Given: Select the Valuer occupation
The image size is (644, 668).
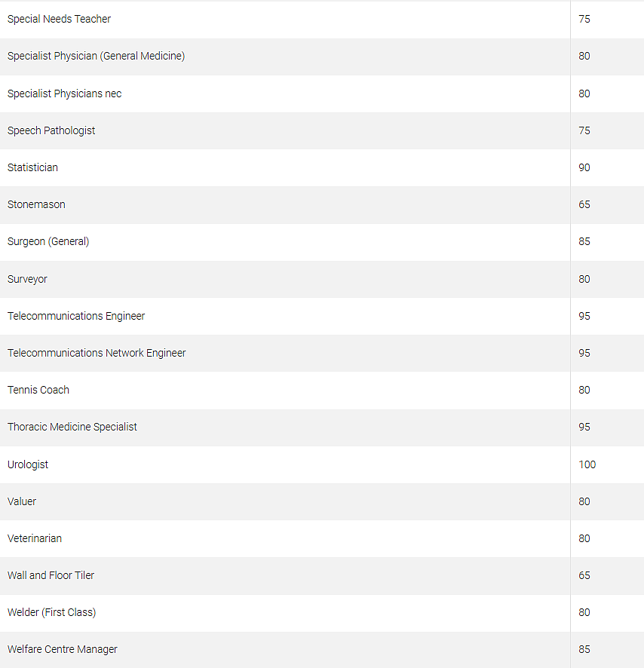Looking at the screenshot, I should (22, 501).
